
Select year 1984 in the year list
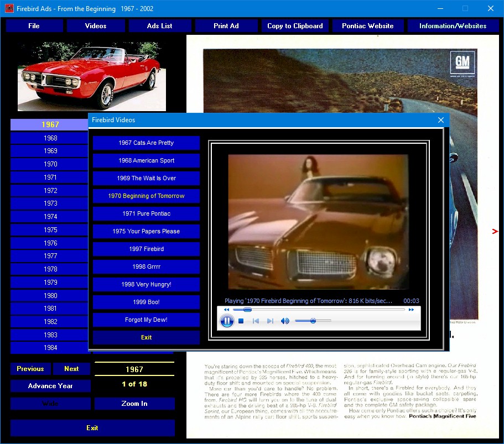49,347
